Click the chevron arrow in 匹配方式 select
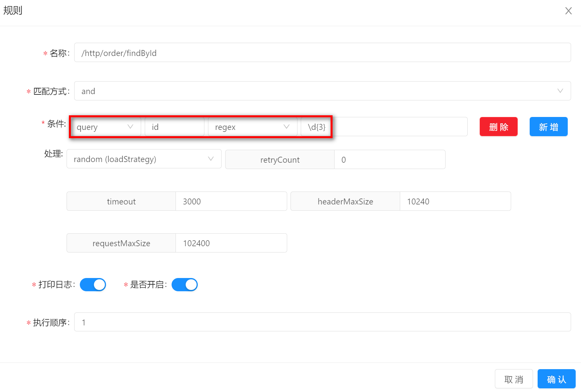 click(x=560, y=91)
